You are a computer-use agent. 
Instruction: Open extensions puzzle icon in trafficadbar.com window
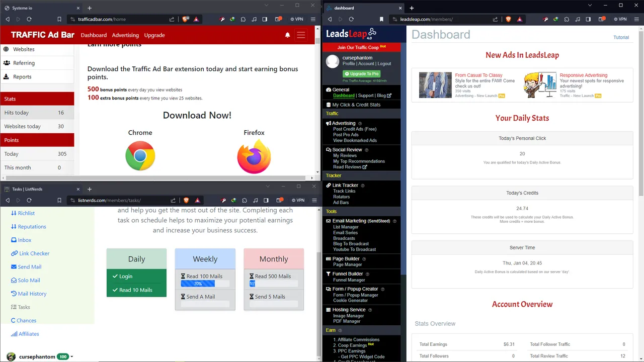(243, 19)
